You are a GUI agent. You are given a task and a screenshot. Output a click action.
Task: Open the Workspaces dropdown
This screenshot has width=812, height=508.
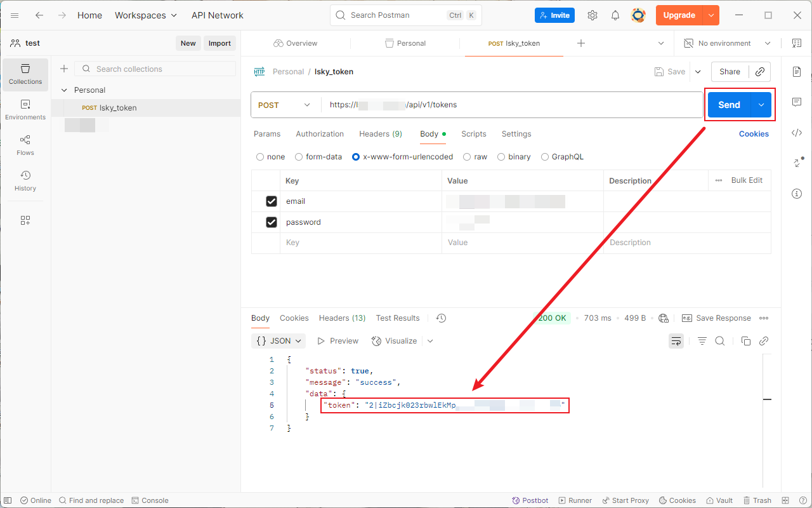tap(146, 15)
